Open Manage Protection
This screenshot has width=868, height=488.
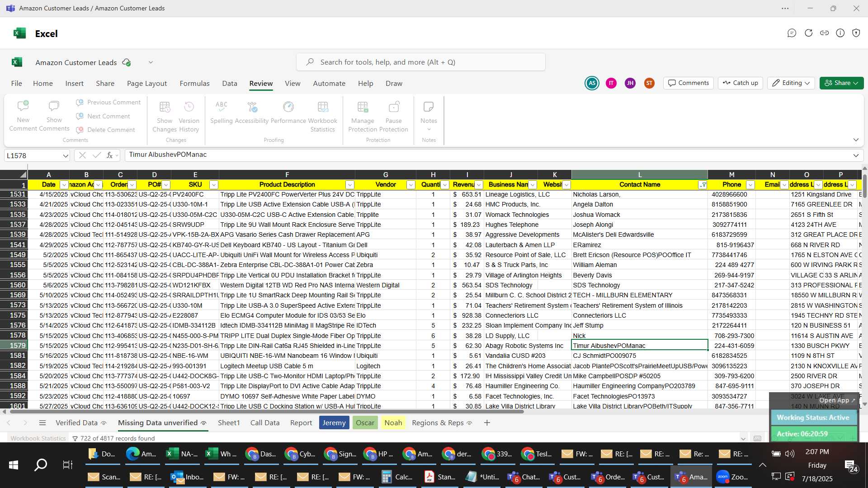pos(363,117)
